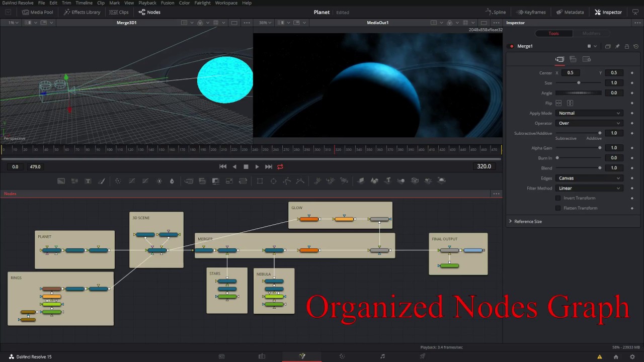Add a Rectangle mask tool
This screenshot has width=644, height=362.
click(x=260, y=181)
